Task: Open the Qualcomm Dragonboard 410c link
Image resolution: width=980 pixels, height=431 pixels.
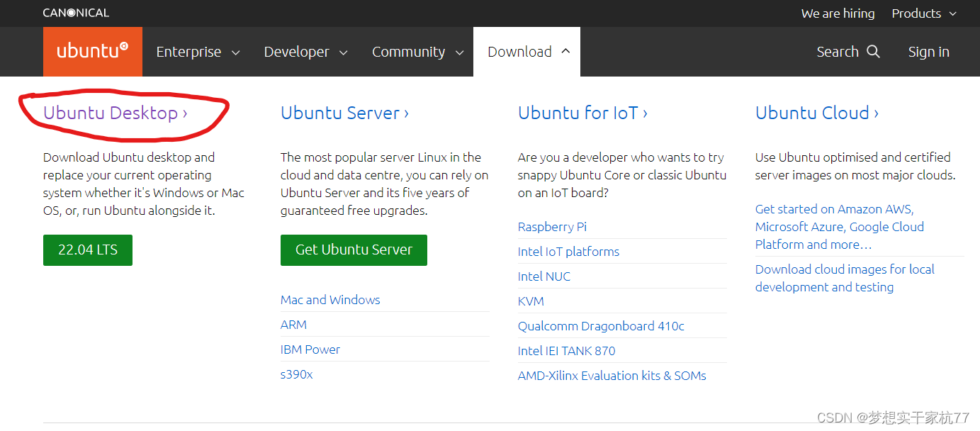Action: point(601,326)
